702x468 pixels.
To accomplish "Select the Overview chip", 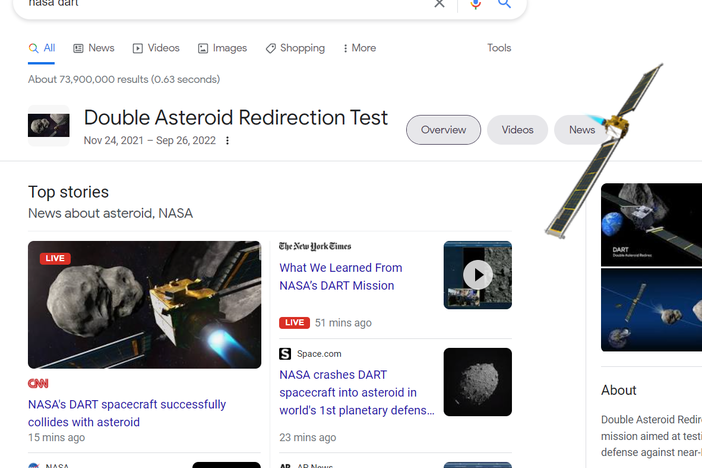I will 443,130.
